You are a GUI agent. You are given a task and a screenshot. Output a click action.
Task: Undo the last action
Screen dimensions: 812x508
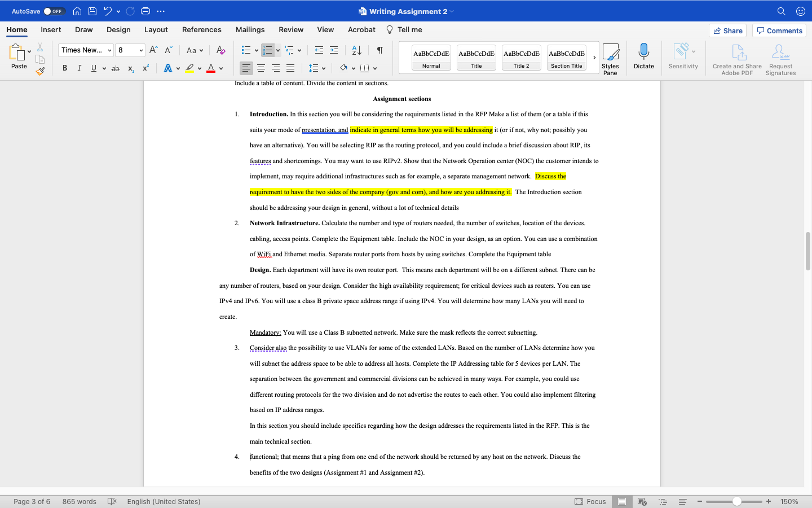point(108,11)
